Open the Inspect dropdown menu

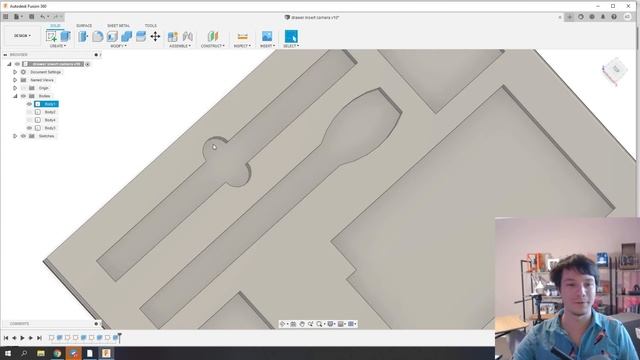[x=242, y=46]
